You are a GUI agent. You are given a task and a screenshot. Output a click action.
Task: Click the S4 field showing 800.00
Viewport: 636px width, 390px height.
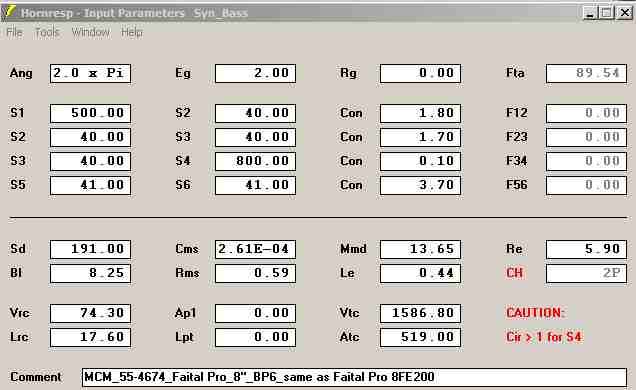[255, 161]
